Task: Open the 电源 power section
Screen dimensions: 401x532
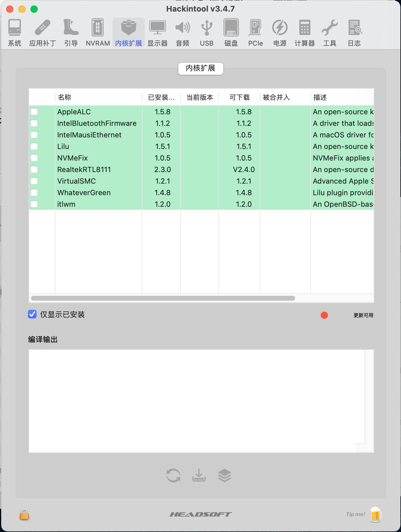Action: pos(280,33)
